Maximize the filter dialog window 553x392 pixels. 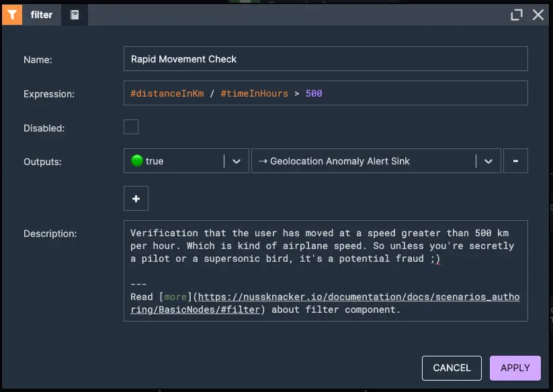[x=516, y=15]
